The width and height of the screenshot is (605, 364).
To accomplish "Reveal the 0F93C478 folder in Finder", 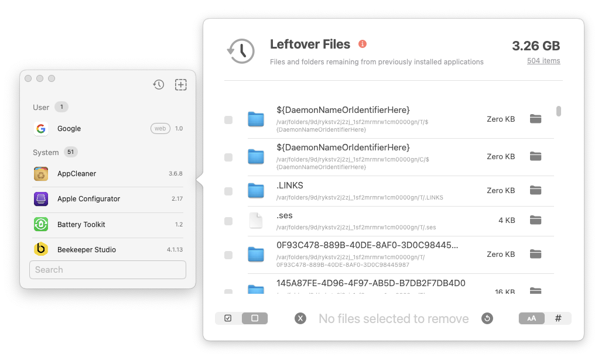I will [535, 254].
